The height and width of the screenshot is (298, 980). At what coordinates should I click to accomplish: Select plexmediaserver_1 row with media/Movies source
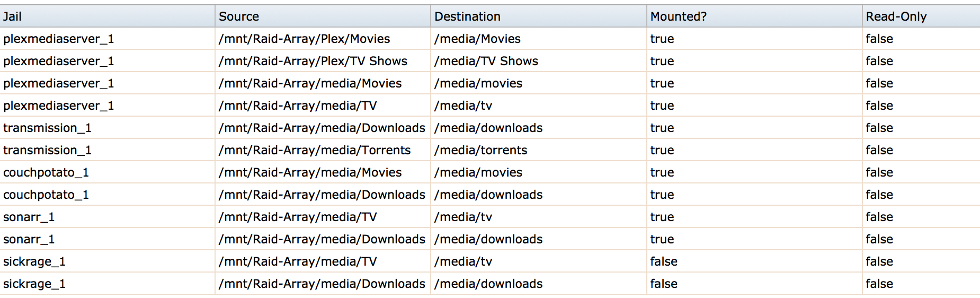(490, 83)
